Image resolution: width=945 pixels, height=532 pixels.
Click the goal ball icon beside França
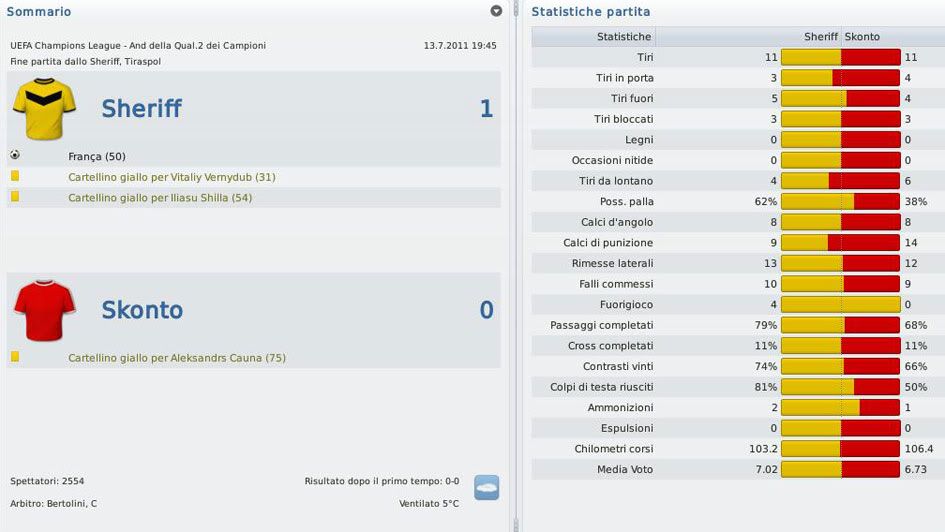coord(15,156)
